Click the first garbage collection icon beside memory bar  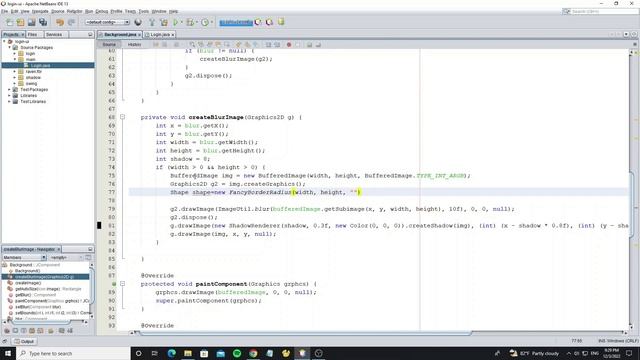[x=258, y=22]
